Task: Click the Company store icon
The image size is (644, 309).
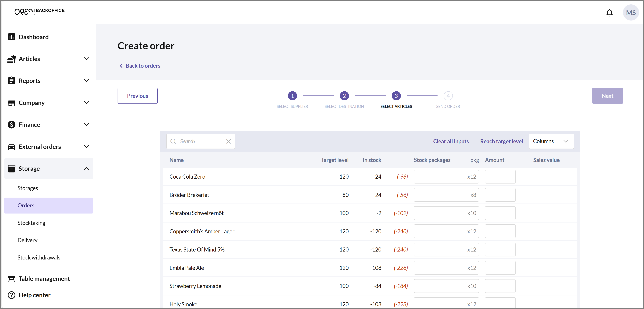Action: [12, 103]
